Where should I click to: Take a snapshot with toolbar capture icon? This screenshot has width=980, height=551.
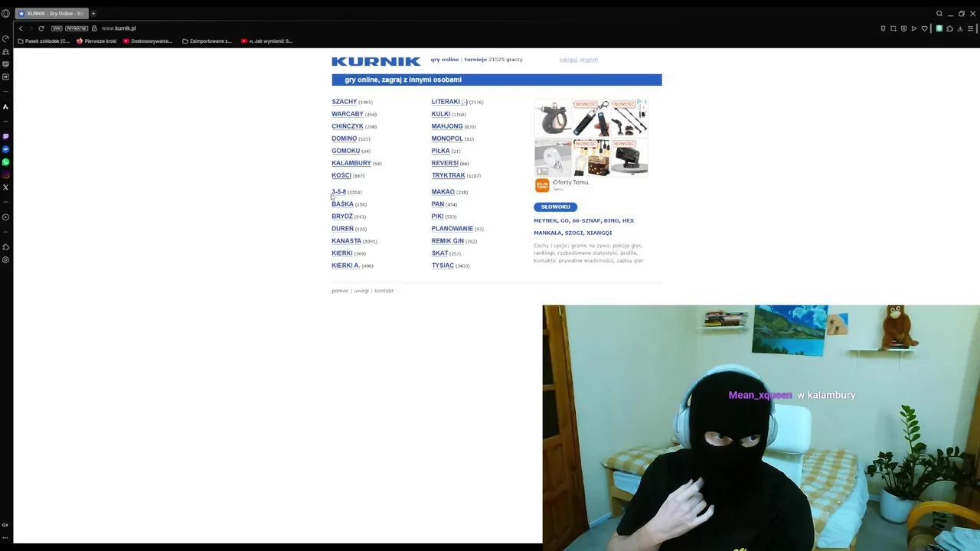tap(893, 28)
